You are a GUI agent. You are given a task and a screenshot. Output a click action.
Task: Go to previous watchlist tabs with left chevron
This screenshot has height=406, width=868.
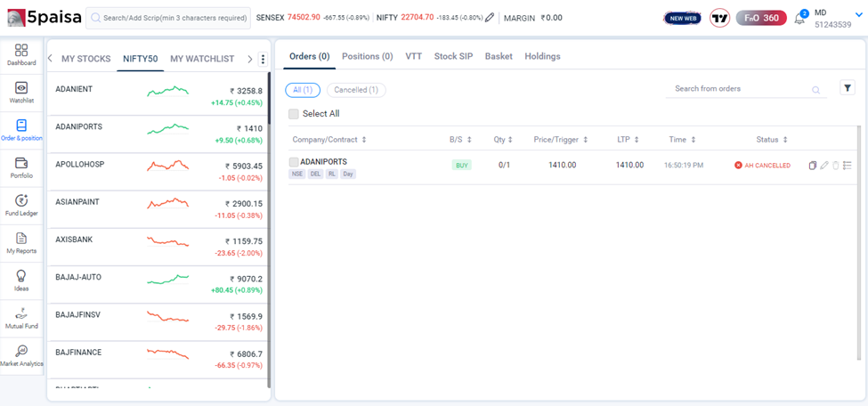tap(51, 59)
